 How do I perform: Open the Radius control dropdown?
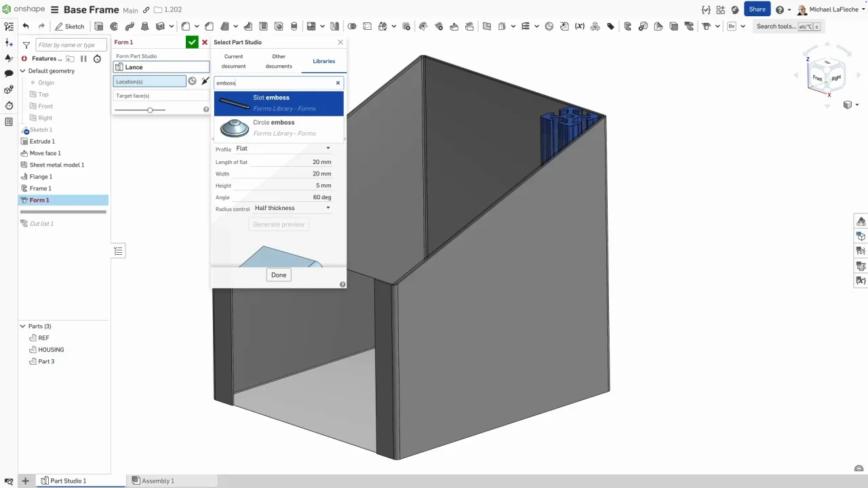coord(292,208)
